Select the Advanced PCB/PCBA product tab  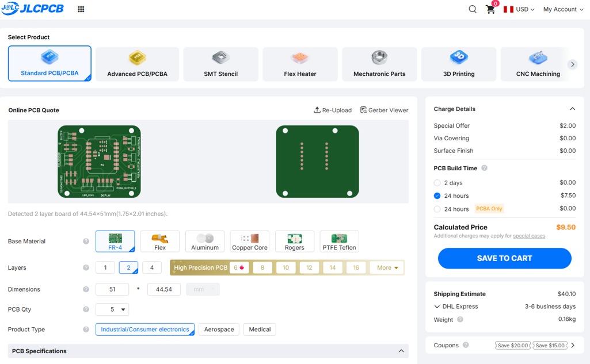138,64
